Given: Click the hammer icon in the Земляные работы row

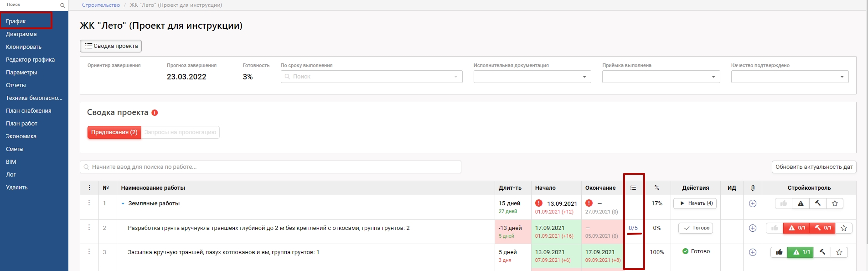Looking at the screenshot, I should [818, 203].
